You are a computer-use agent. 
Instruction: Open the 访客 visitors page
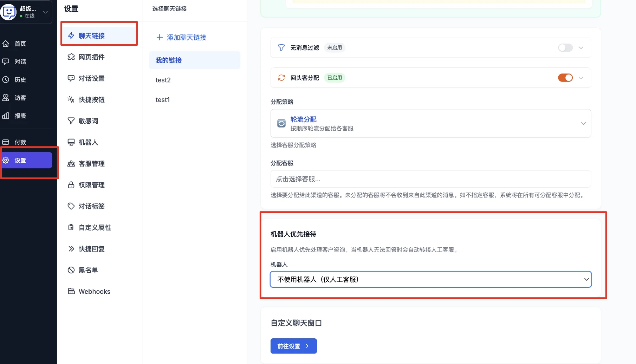click(x=20, y=98)
